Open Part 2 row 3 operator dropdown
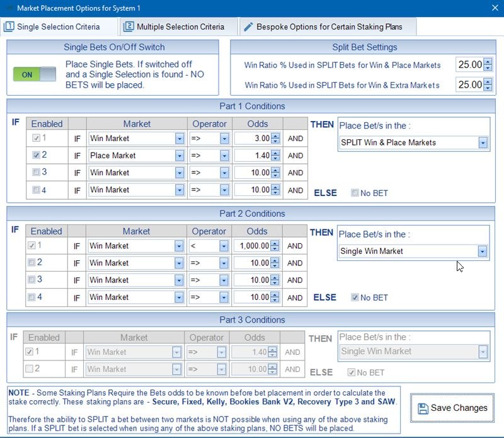504x438 pixels. point(224,280)
